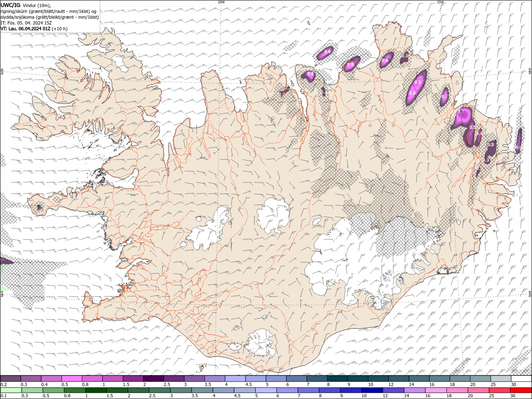Viewport: 532px width, 399px height.
Task: Select the bright pink 0.5–0.8 snow swatch
Action: tap(72, 379)
